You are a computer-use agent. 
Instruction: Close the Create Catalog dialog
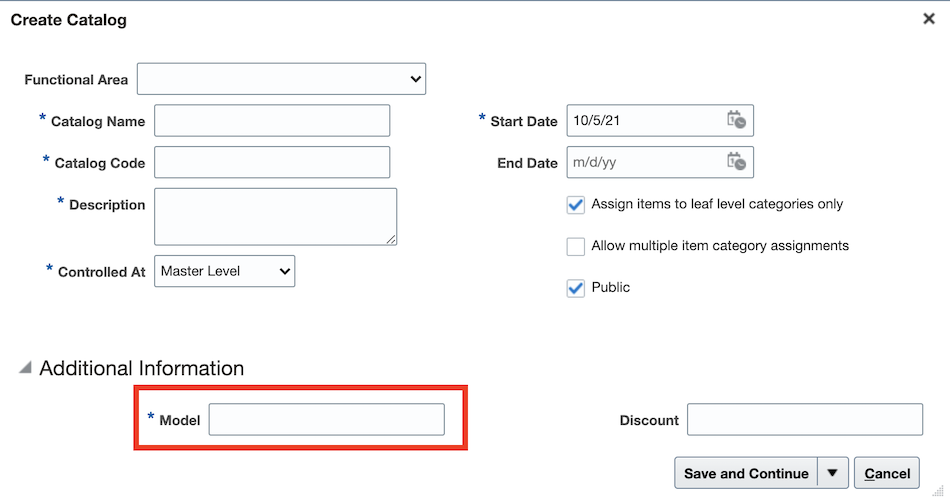coord(929,19)
